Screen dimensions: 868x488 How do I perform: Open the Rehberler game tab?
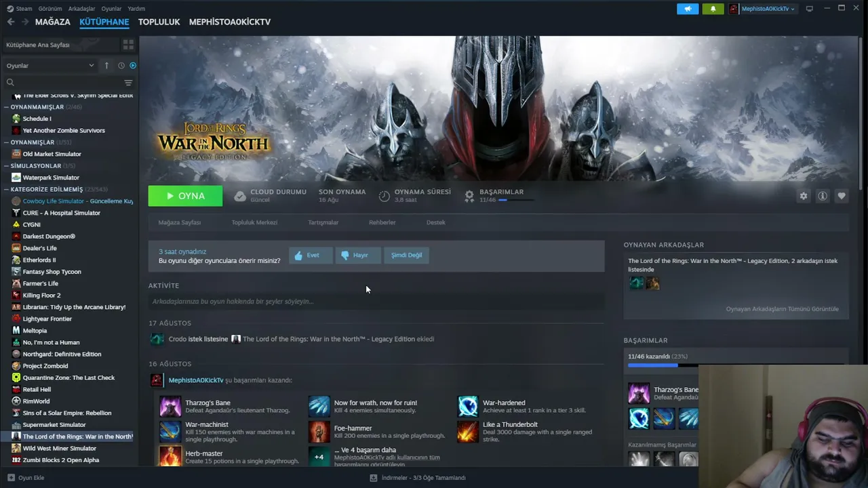pyautogui.click(x=382, y=222)
